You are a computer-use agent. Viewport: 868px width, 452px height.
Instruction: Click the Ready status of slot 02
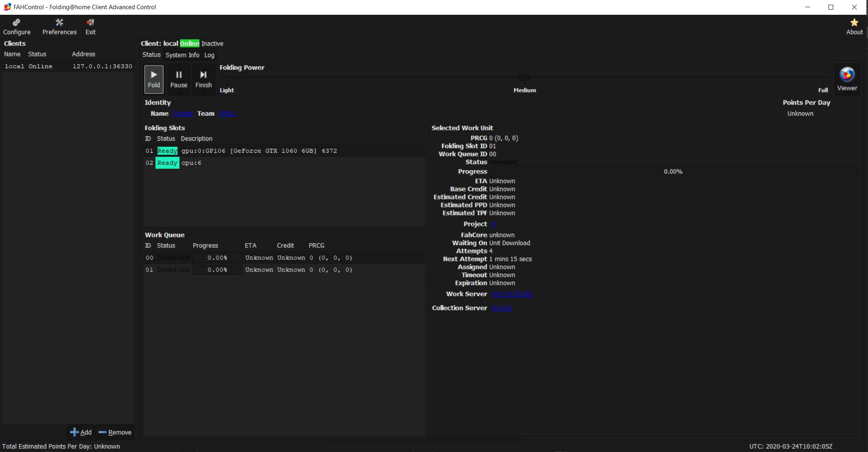pyautogui.click(x=167, y=163)
